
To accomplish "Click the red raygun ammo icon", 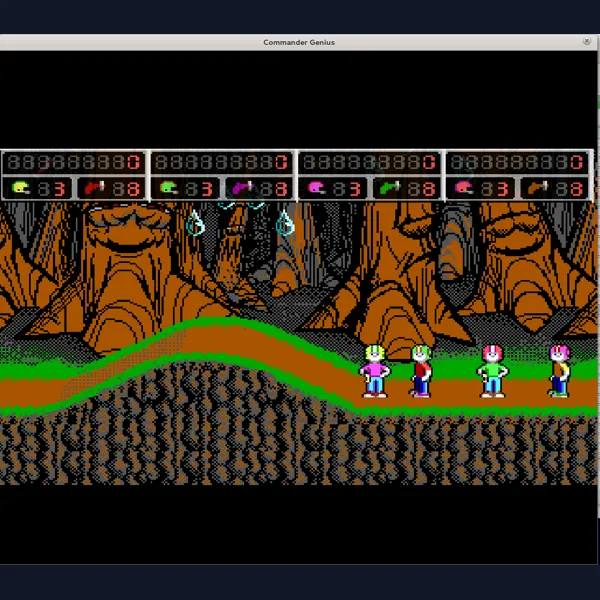I will pos(94,188).
